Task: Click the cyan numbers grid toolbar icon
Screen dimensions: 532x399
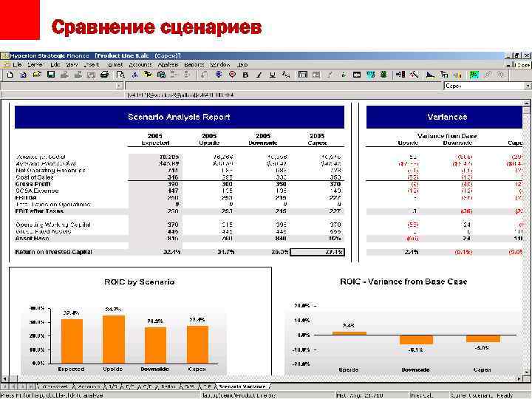Action: coord(370,75)
